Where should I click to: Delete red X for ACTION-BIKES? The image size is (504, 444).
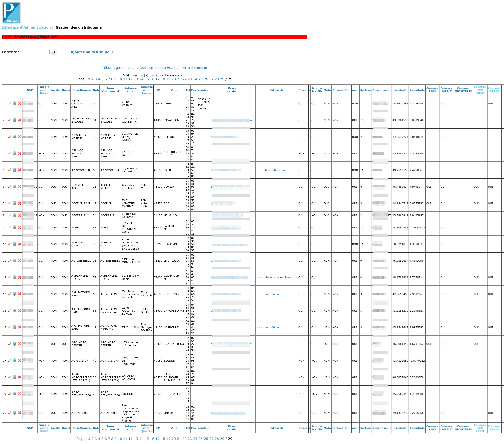[x=20, y=261]
